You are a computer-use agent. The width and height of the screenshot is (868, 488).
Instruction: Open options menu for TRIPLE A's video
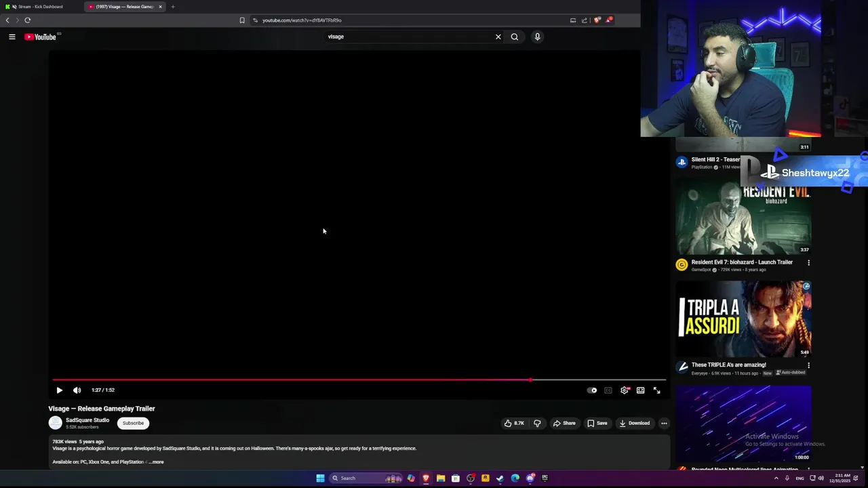coord(808,365)
